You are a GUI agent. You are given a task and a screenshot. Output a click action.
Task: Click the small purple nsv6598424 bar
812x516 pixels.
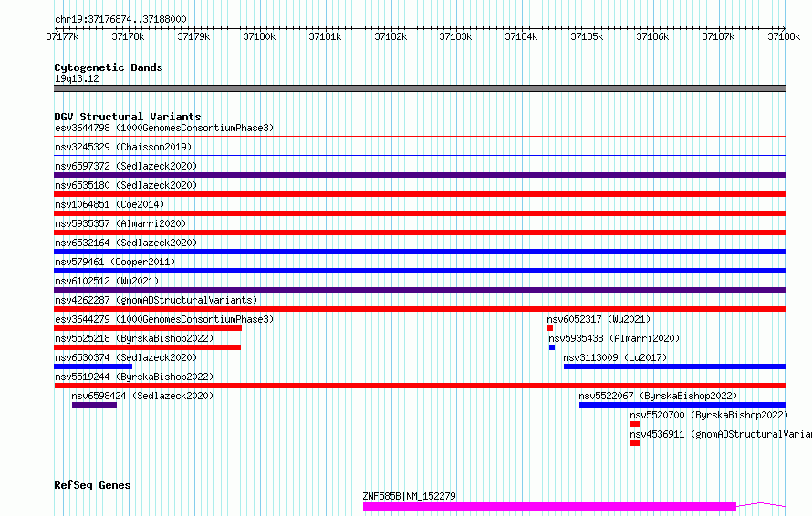tap(94, 405)
